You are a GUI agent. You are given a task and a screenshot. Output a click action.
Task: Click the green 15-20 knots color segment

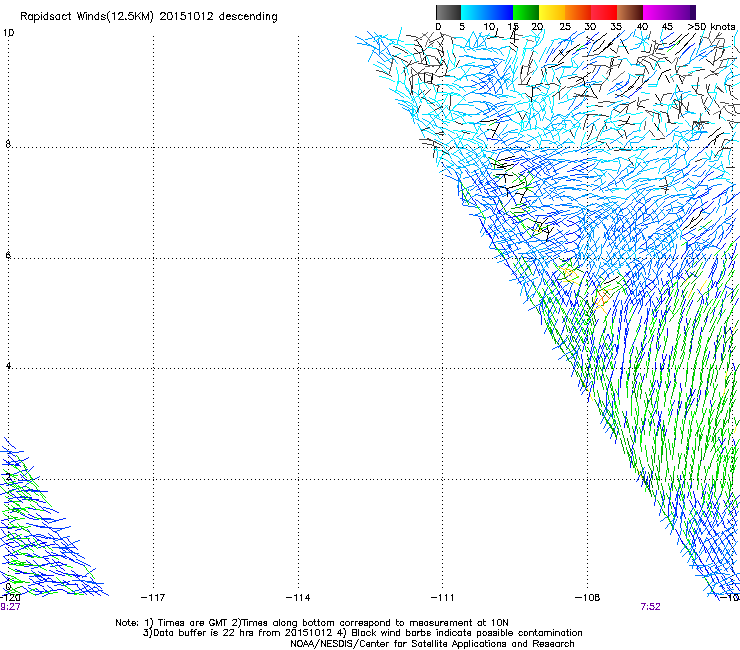[526, 12]
